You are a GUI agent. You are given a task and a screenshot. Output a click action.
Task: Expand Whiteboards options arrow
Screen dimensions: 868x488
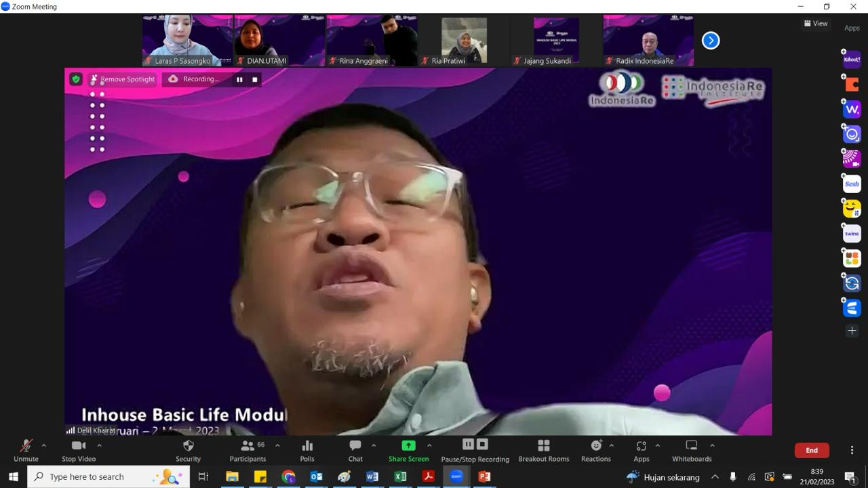[x=712, y=445]
